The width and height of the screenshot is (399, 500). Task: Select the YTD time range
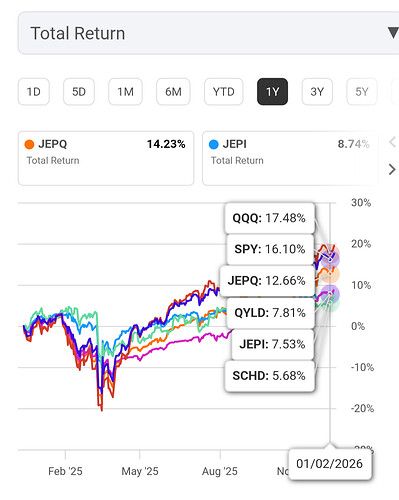click(x=224, y=92)
